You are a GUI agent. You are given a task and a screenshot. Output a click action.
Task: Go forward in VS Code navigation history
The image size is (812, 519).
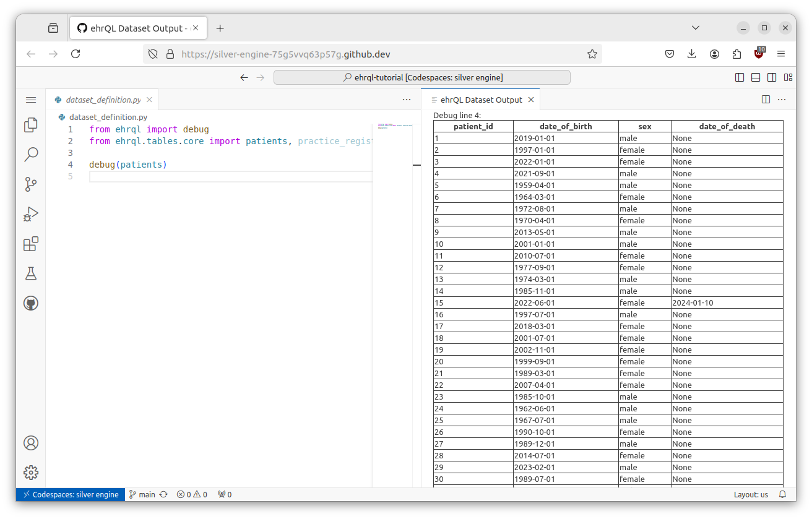(261, 77)
